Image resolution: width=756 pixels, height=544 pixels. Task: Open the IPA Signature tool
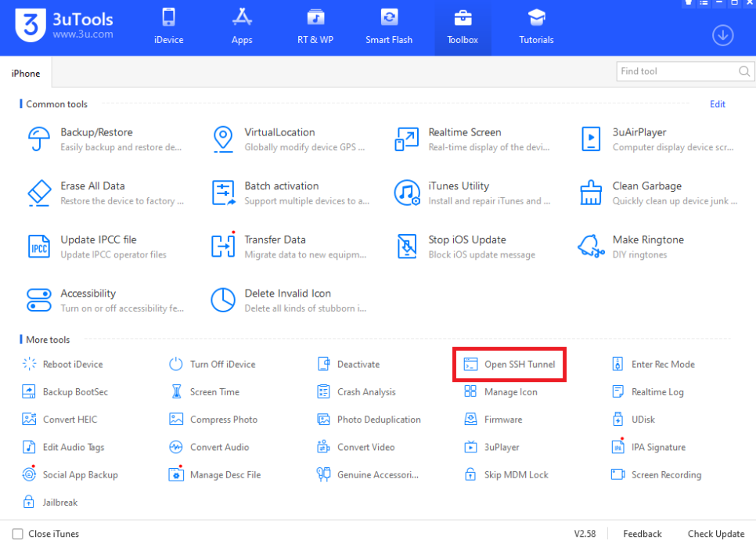(649, 446)
